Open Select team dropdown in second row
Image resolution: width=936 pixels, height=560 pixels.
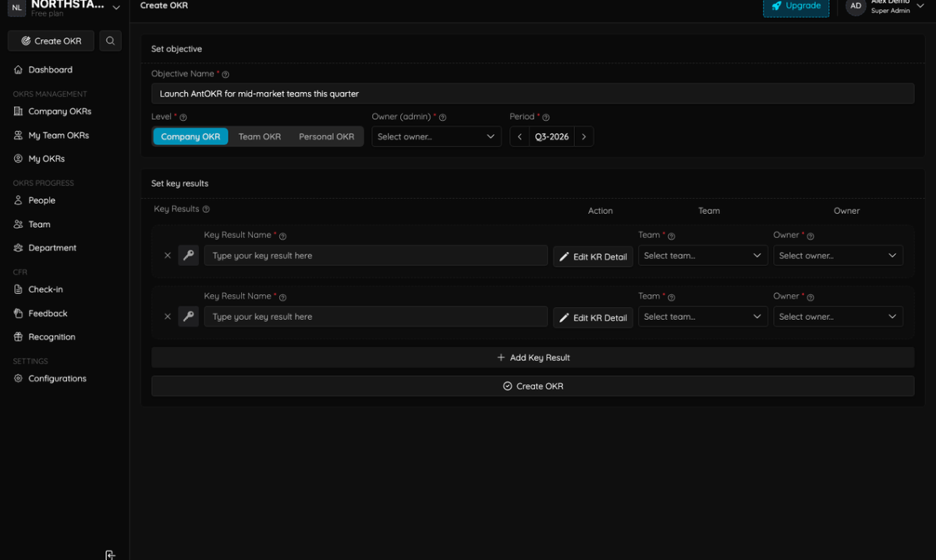[703, 317]
